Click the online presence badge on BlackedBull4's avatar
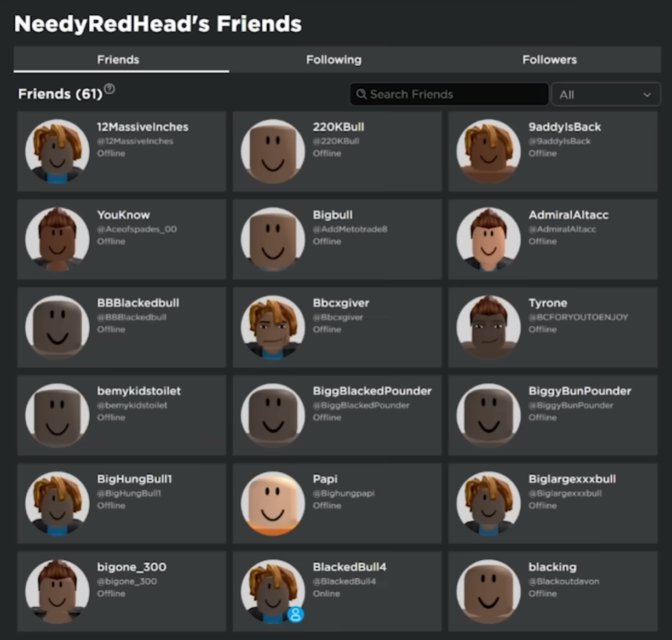 click(x=296, y=614)
